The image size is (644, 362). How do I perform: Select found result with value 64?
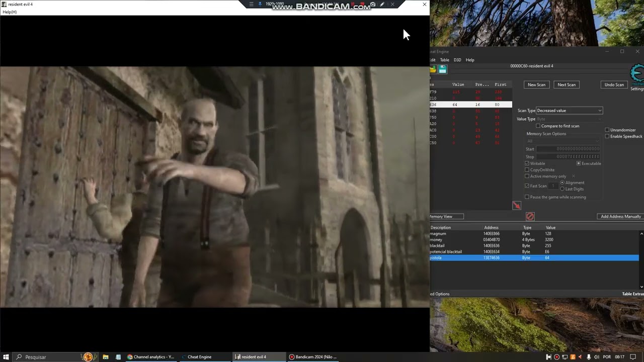point(471,105)
